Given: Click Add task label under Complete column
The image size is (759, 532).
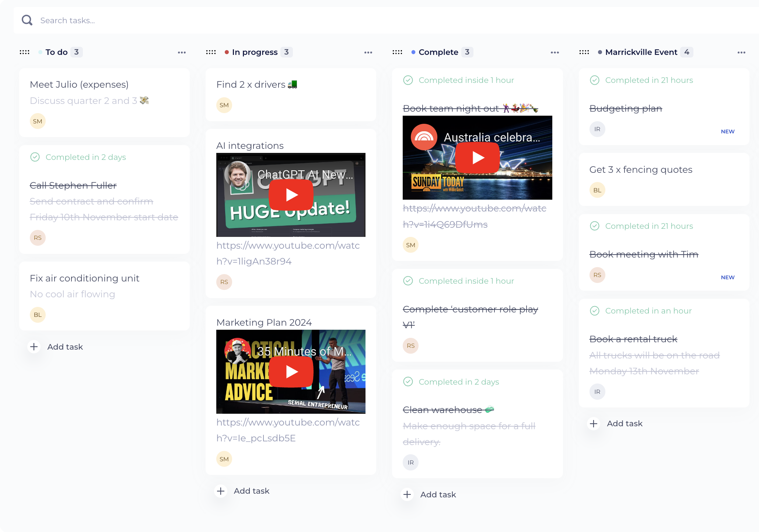Looking at the screenshot, I should click(x=438, y=494).
